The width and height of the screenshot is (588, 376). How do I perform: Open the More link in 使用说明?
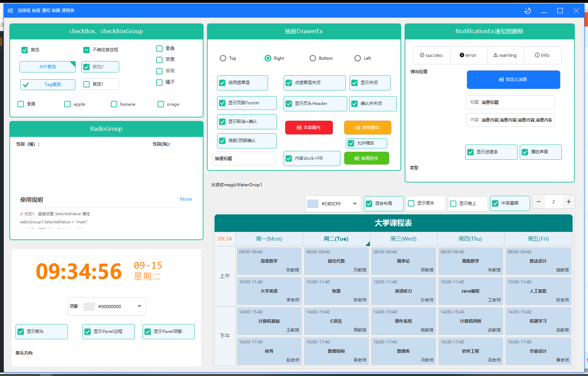(x=186, y=199)
